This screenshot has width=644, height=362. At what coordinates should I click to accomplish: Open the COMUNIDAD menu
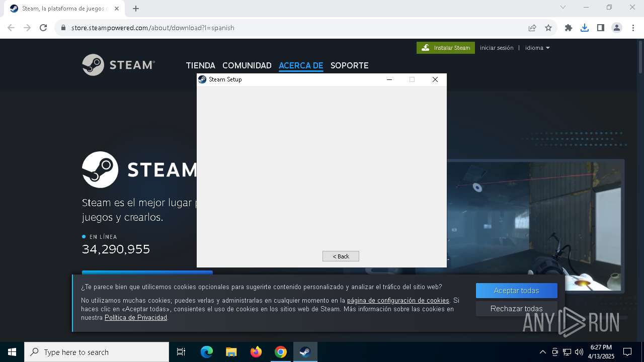point(247,65)
